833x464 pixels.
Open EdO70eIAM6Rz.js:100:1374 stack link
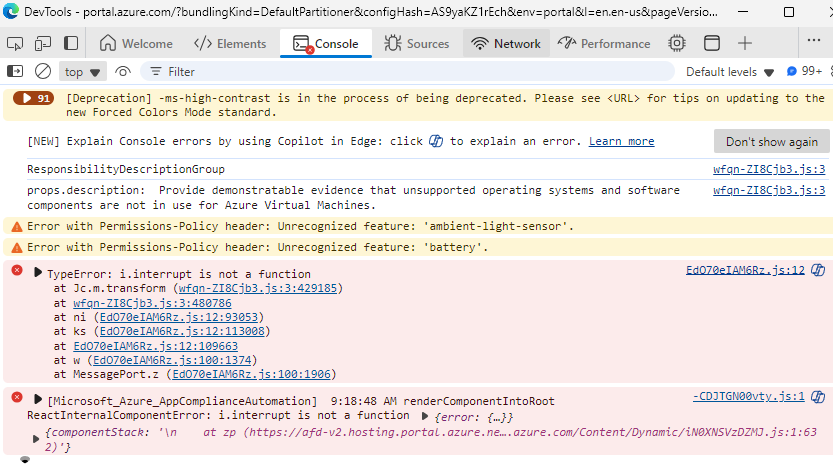pyautogui.click(x=172, y=360)
